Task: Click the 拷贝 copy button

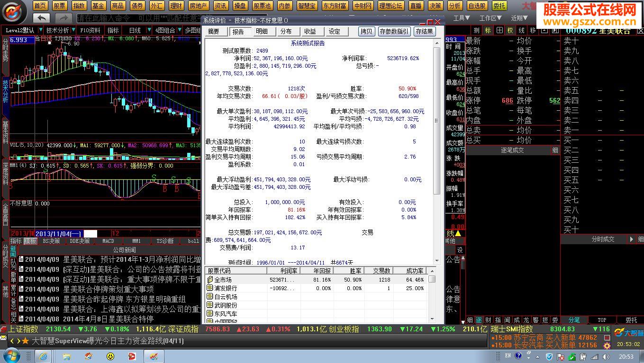Action: coord(366,32)
